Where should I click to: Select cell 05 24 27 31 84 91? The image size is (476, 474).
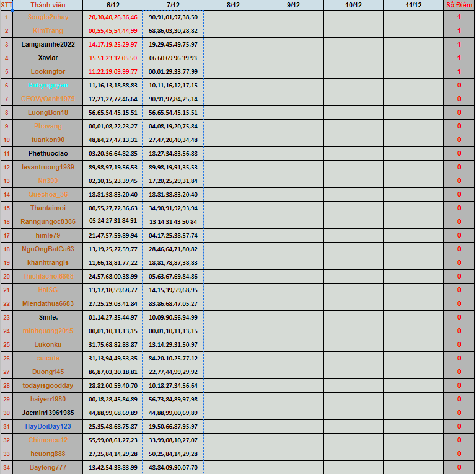(113, 222)
